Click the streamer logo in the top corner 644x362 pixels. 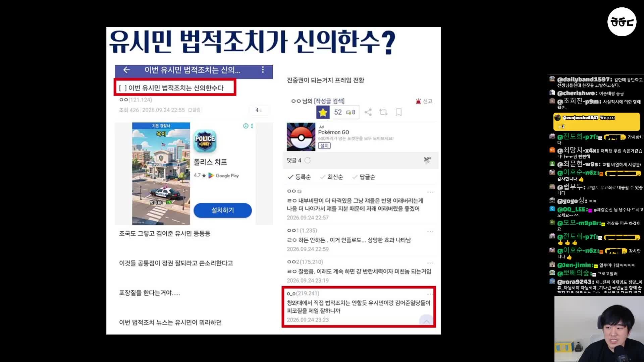622,22
